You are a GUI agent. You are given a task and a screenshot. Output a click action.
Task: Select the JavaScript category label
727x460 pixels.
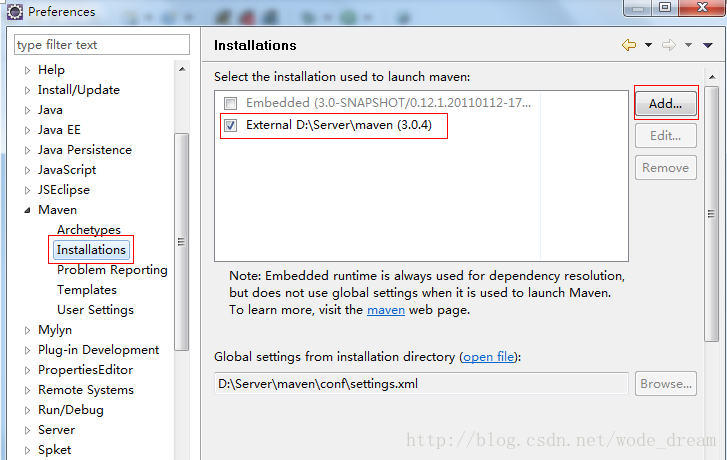[67, 170]
